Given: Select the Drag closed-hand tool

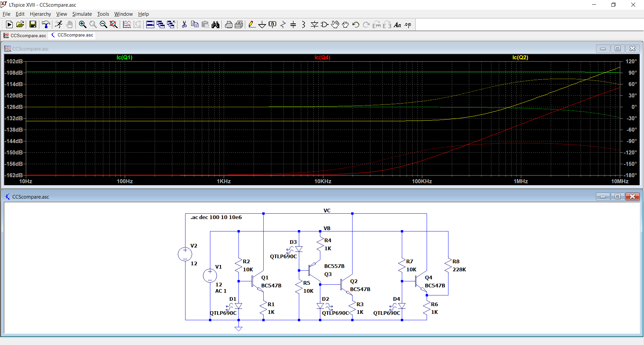Looking at the screenshot, I should [345, 24].
